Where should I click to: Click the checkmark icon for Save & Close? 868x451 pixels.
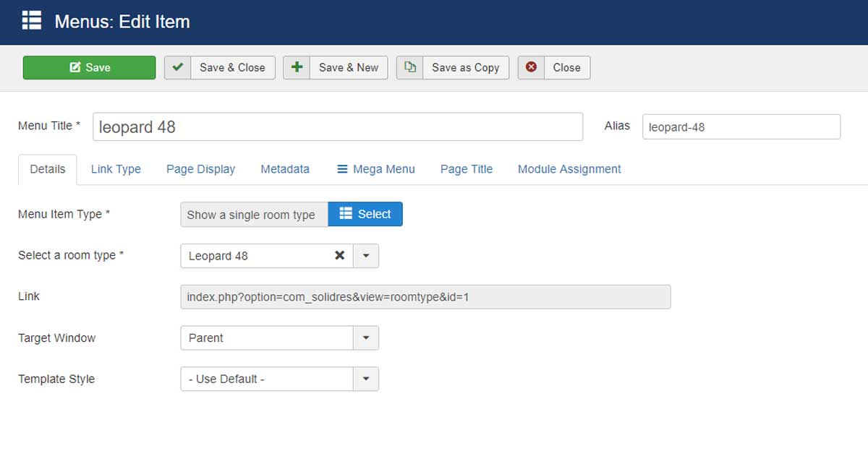click(177, 67)
